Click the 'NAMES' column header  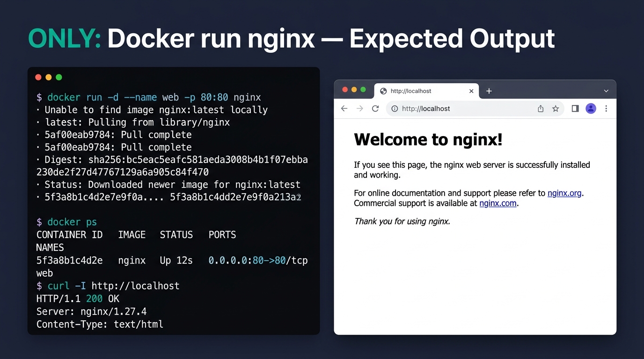point(50,247)
